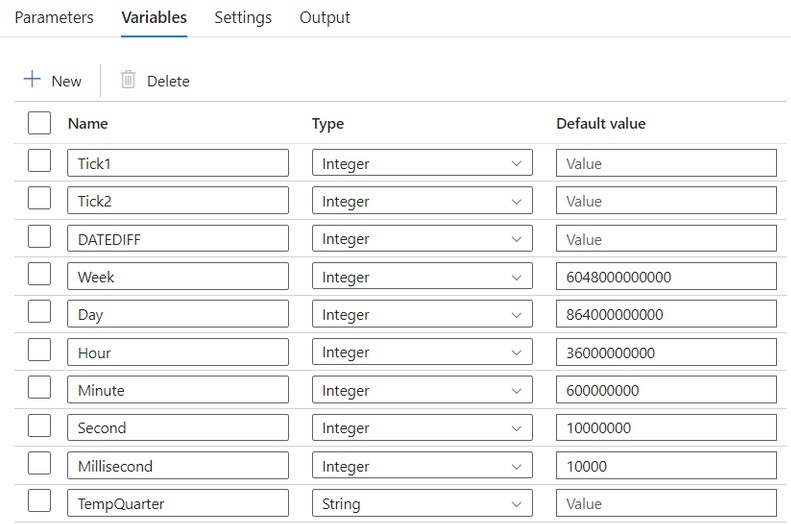791x524 pixels.
Task: Click the New button
Action: click(52, 80)
